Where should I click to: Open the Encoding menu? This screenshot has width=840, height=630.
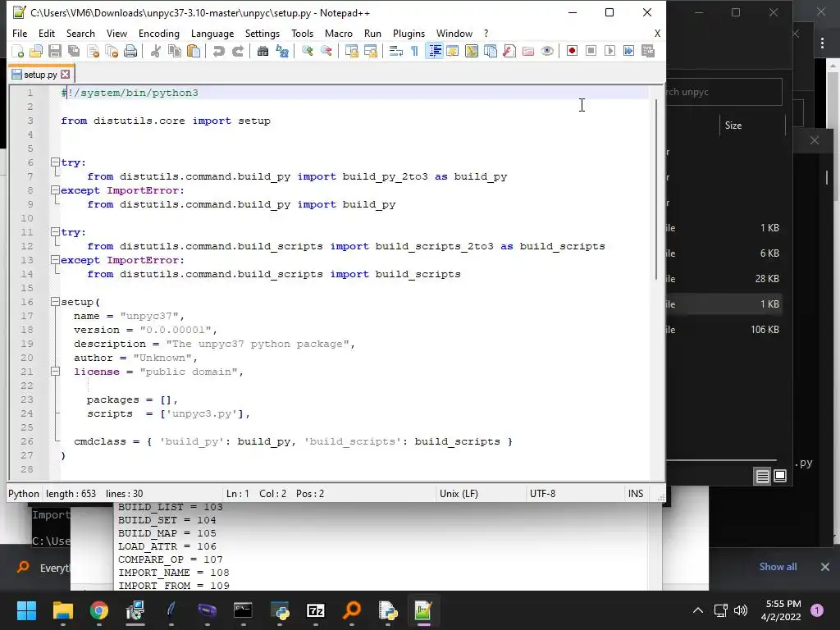point(158,33)
